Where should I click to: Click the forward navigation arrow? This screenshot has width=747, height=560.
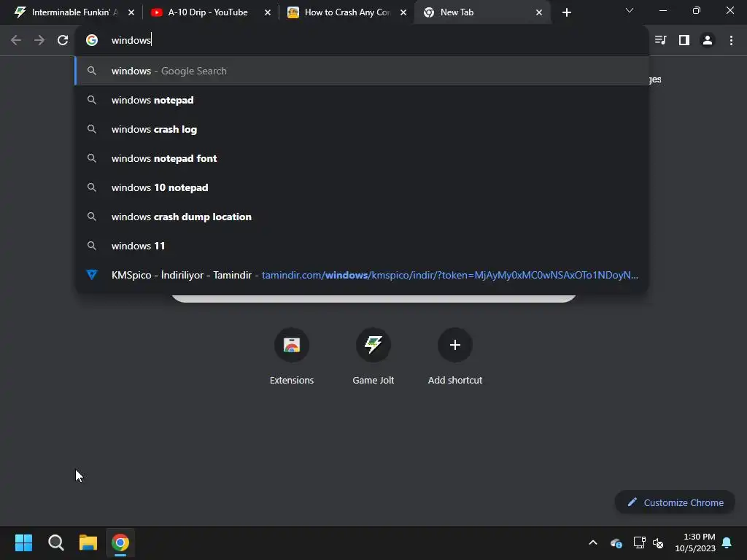coord(39,41)
